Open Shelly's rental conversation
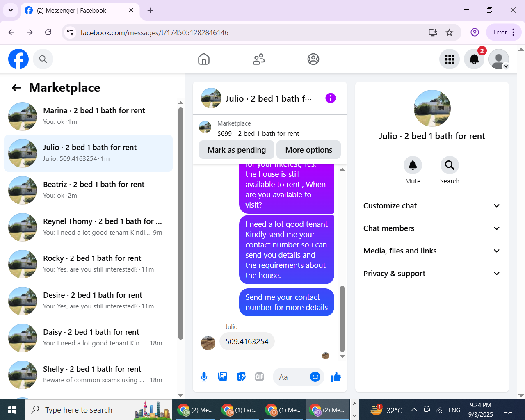525x420 pixels. coord(88,375)
